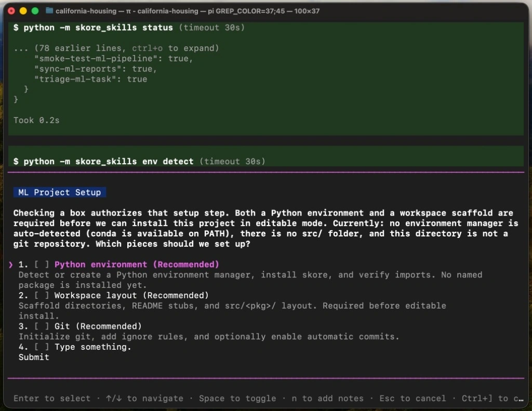Check the Workspace layout option checkbox
Image resolution: width=532 pixels, height=411 pixels.
[x=42, y=295]
